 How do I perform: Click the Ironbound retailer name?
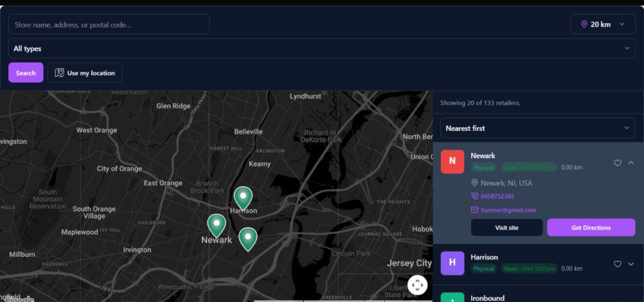[487, 298]
